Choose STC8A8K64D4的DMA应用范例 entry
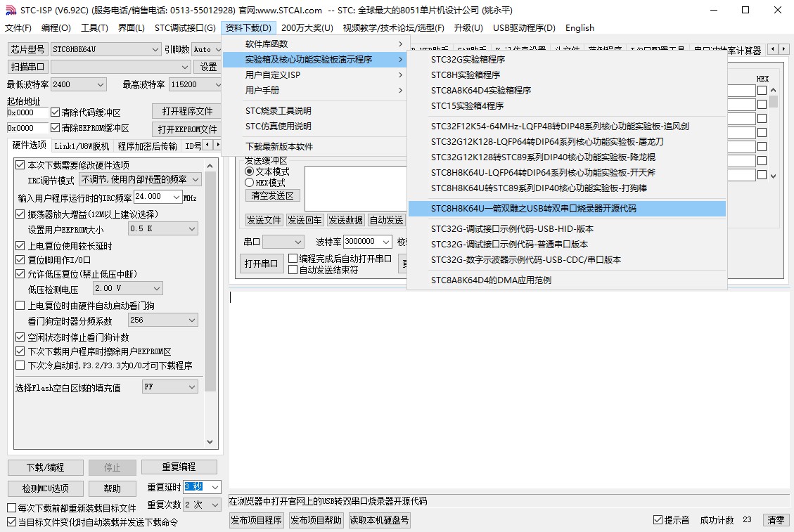794x532 pixels. click(567, 280)
